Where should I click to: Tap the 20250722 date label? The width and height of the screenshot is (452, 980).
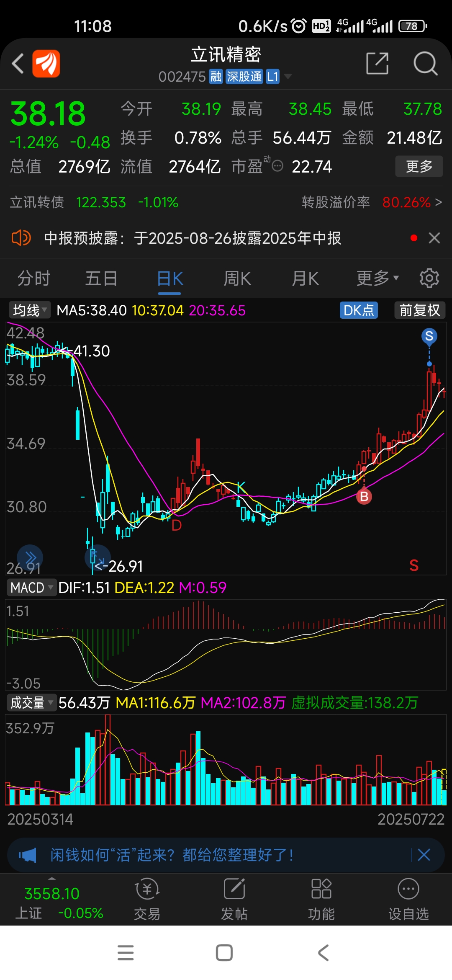point(411,819)
